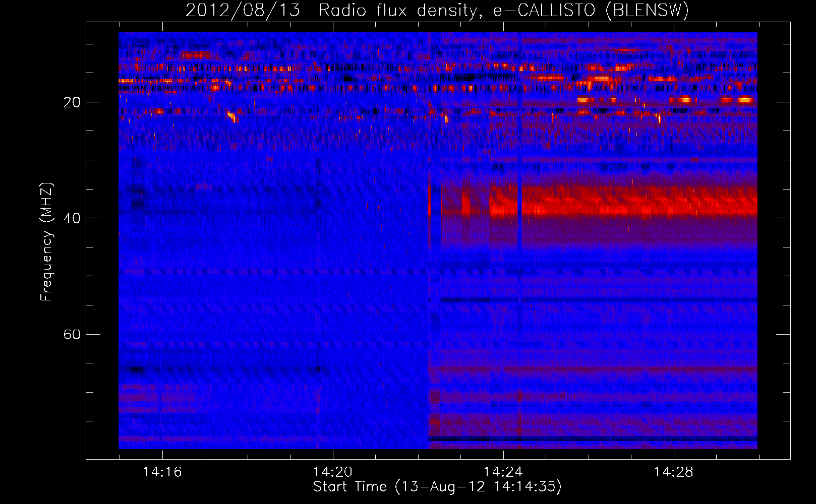Click the 14:24 time tick label
This screenshot has height=504, width=816.
pos(503,472)
